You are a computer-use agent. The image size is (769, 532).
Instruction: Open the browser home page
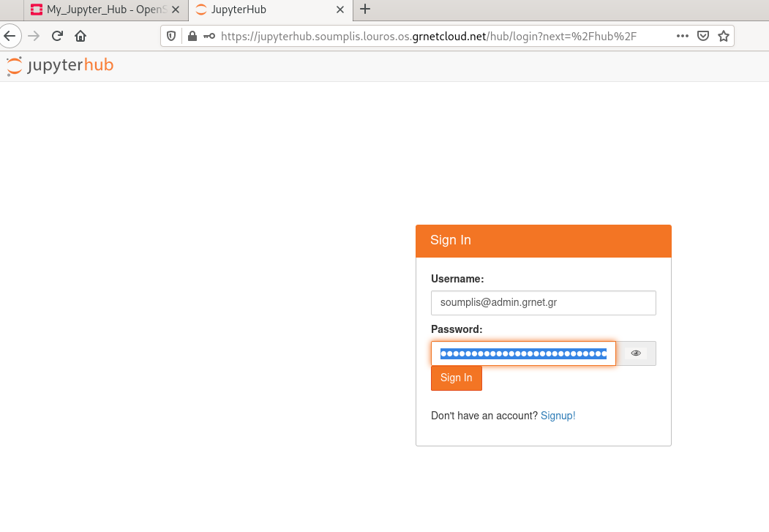pos(80,36)
